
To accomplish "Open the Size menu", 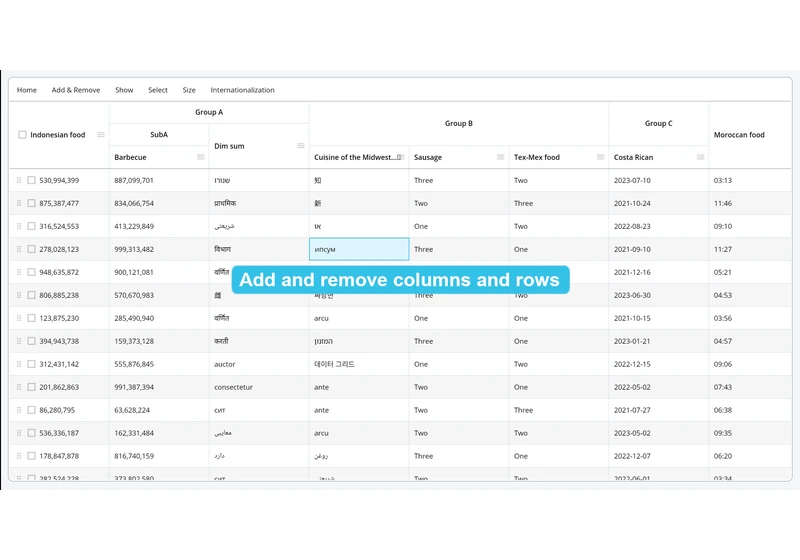I will click(189, 90).
